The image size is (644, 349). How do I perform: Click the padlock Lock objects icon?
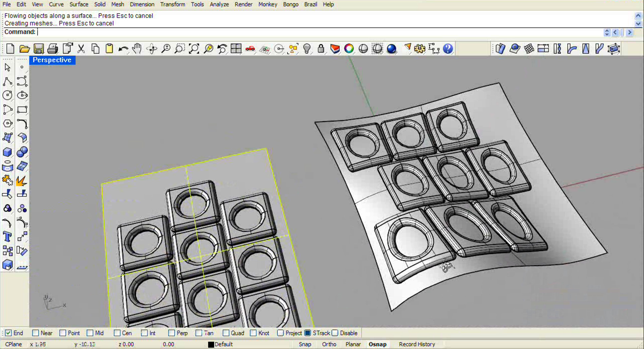[321, 49]
